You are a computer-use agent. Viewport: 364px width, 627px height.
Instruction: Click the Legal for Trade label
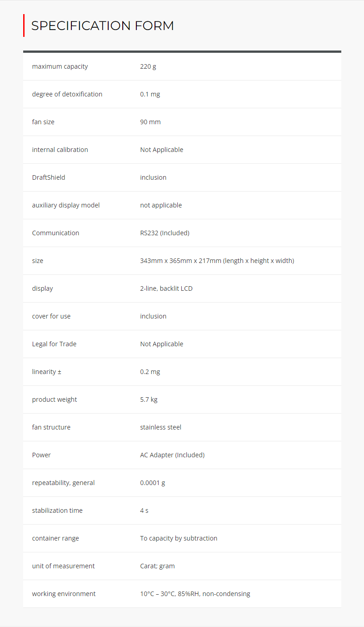pos(54,344)
